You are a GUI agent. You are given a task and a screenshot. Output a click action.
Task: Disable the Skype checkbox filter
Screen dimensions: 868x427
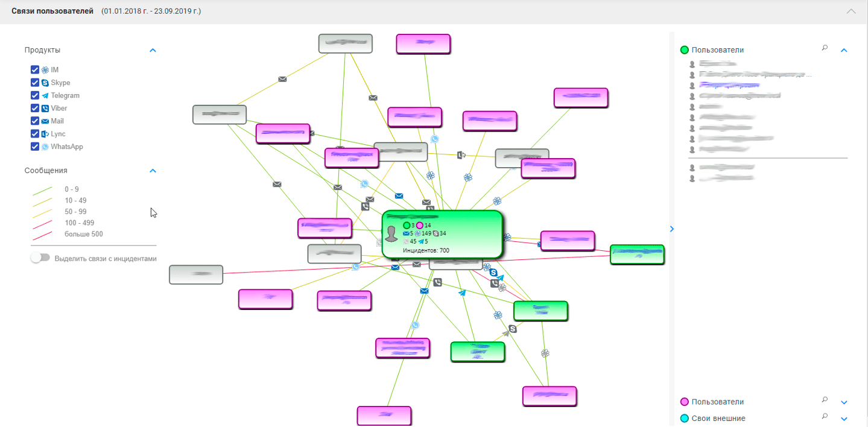pos(35,83)
